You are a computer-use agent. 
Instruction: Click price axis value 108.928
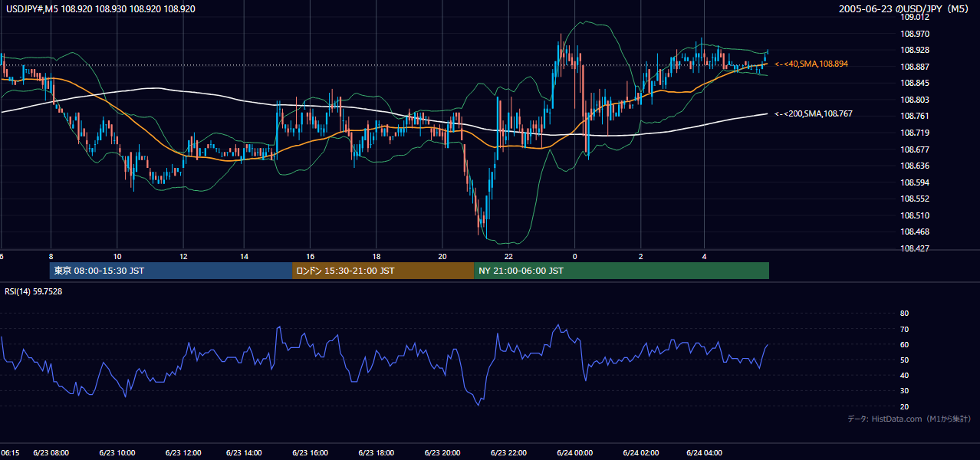click(914, 50)
